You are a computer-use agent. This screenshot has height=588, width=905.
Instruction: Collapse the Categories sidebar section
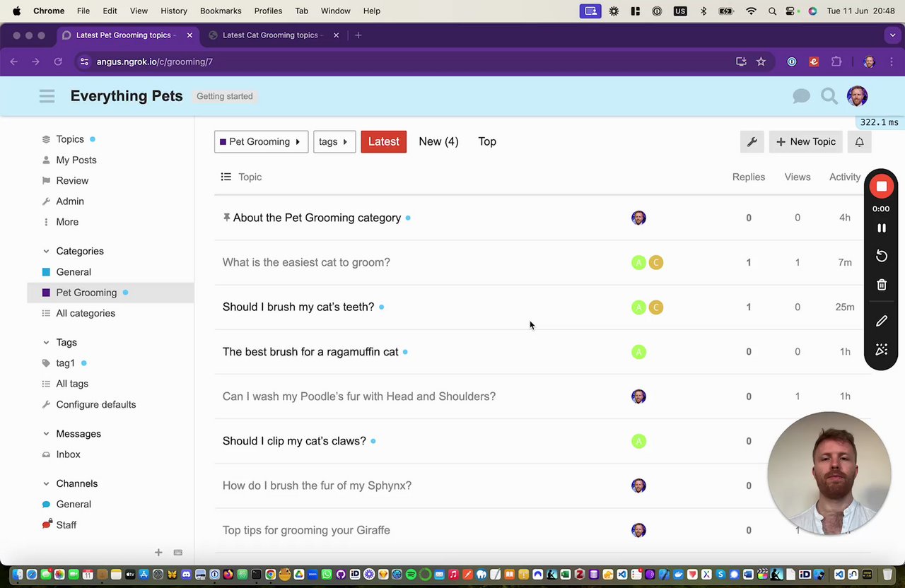[46, 251]
